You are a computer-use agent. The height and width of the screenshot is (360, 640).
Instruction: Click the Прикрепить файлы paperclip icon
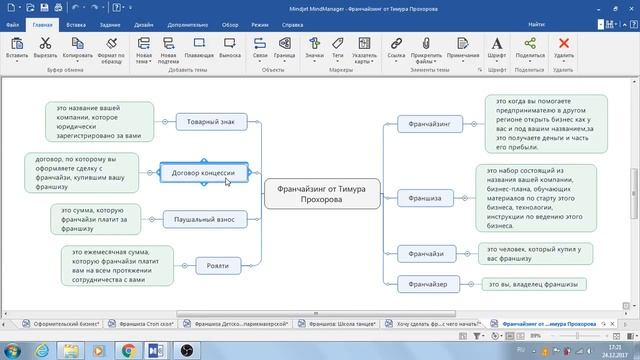tap(426, 43)
